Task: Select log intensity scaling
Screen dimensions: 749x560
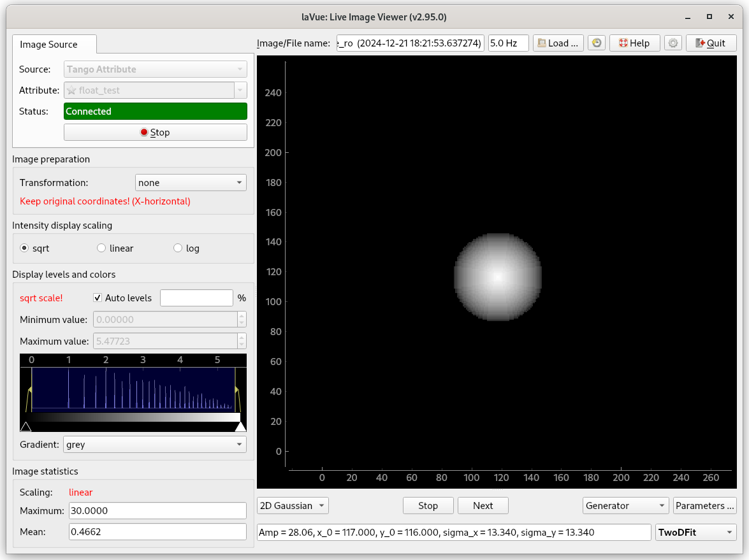Action: 178,248
